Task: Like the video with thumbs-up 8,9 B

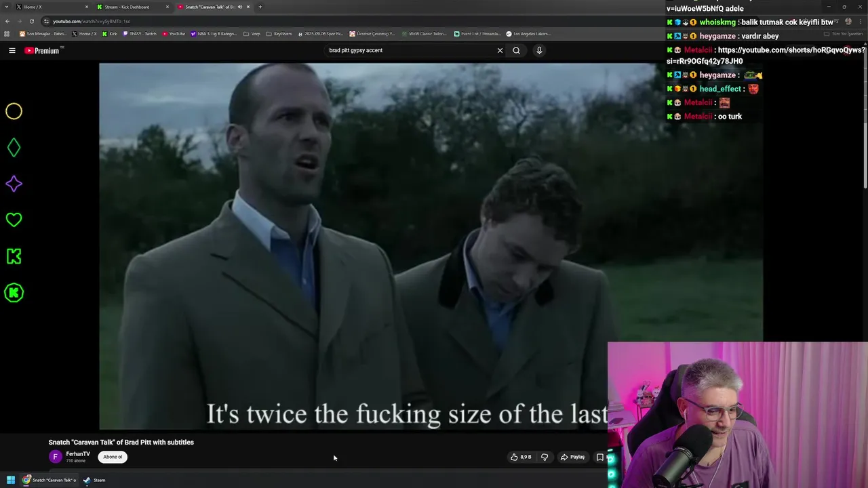Action: (521, 457)
